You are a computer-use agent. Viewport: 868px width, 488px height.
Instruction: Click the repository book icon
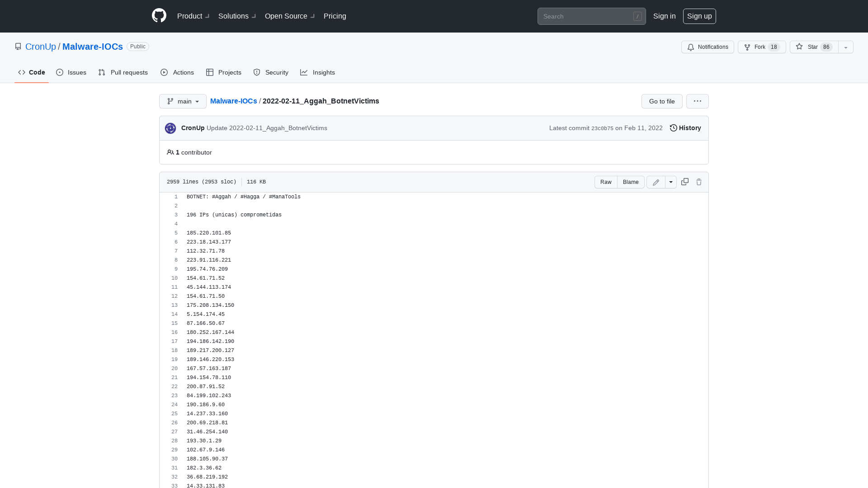[18, 47]
